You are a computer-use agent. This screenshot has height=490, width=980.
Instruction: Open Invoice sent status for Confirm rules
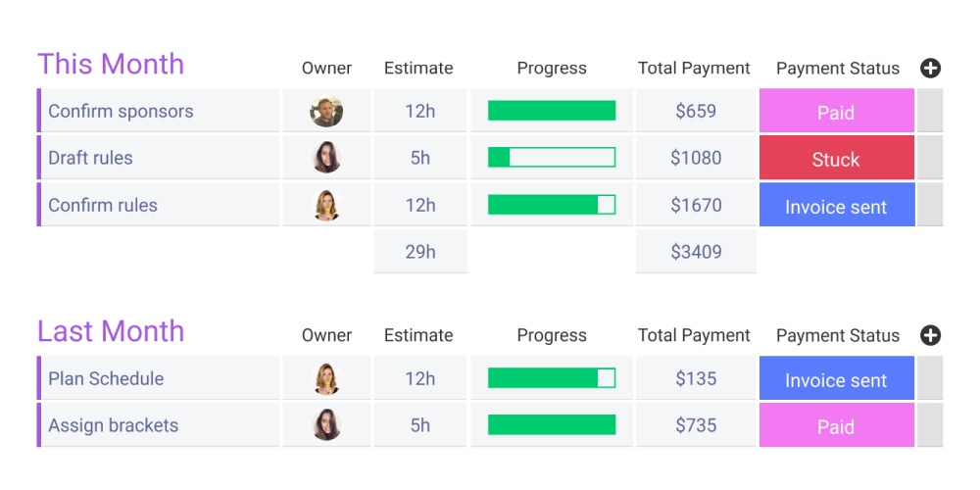click(836, 206)
